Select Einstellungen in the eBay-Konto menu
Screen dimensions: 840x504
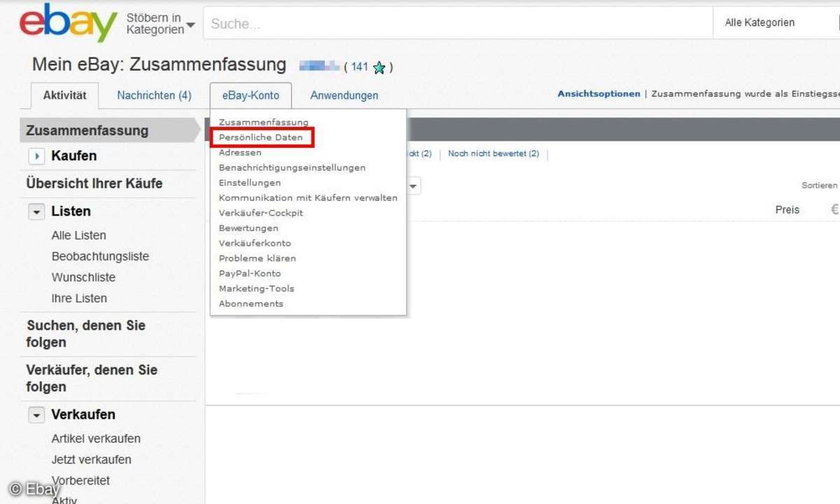[x=250, y=183]
